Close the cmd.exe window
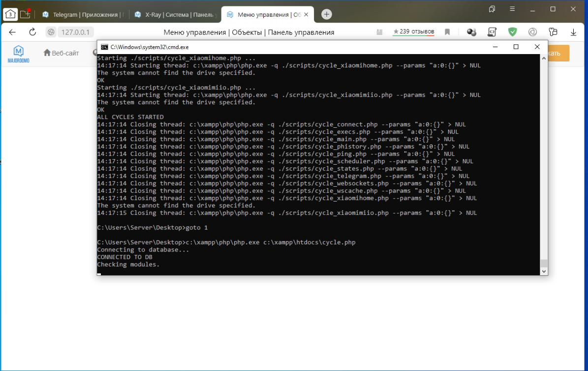The image size is (588, 371). (x=537, y=47)
